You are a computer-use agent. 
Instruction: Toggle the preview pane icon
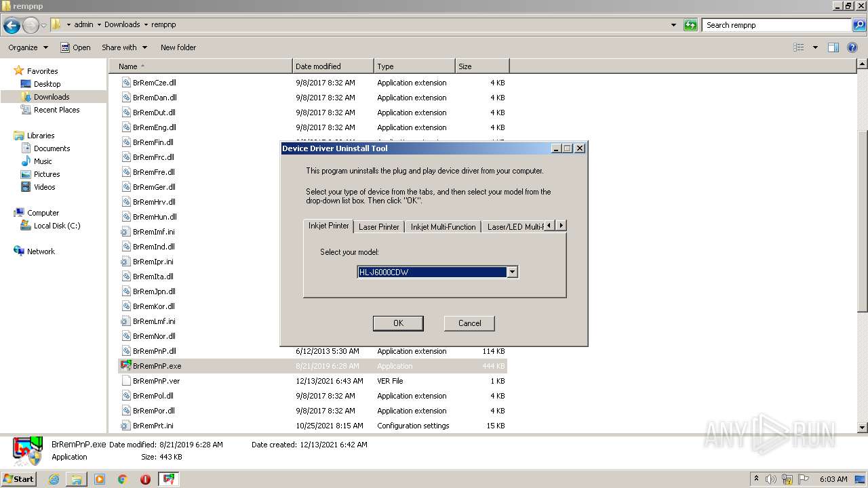point(833,47)
